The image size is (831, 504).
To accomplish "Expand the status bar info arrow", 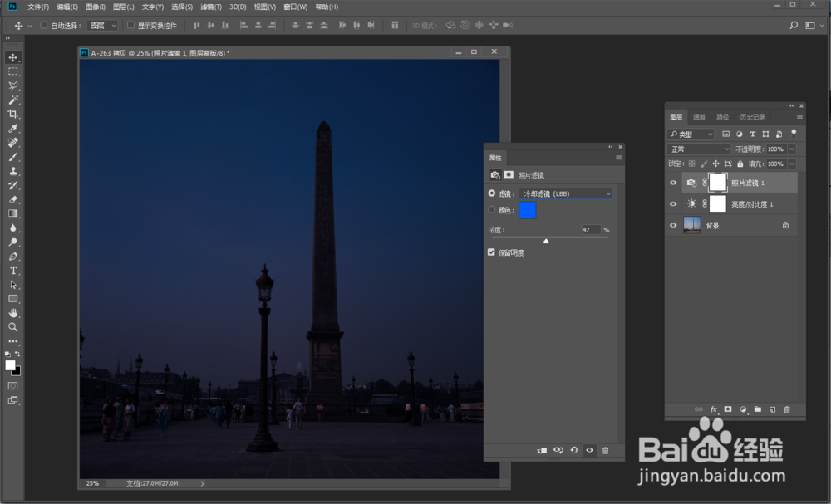I will pyautogui.click(x=202, y=483).
